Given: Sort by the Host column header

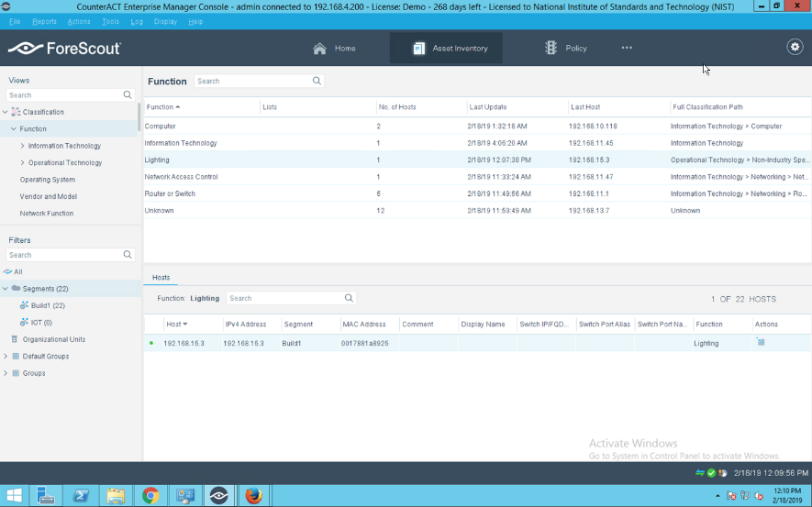Looking at the screenshot, I should 194,325.
